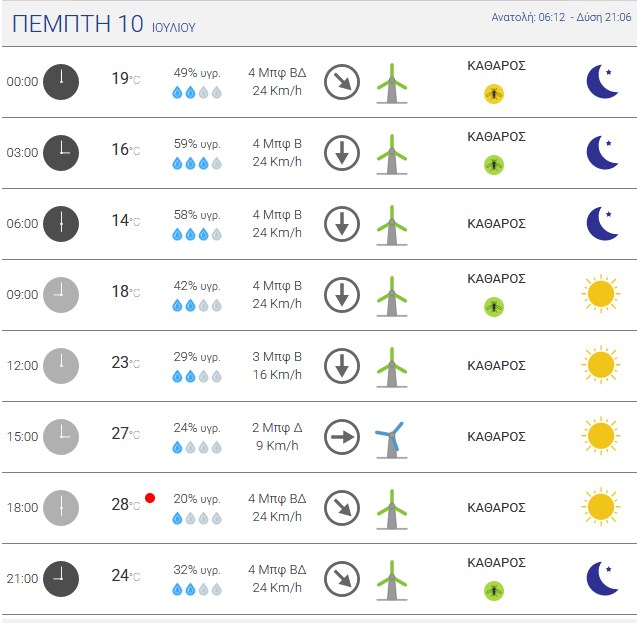Click the 3 Μπφ Β wind text
The image size is (637, 623).
point(277,357)
